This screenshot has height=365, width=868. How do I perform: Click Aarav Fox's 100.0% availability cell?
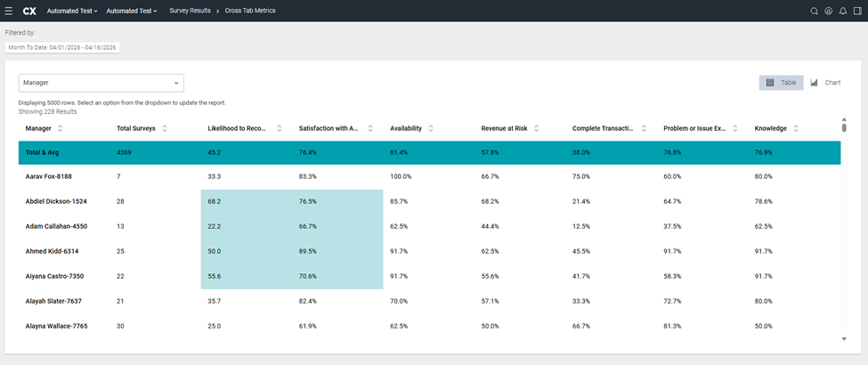pos(401,176)
